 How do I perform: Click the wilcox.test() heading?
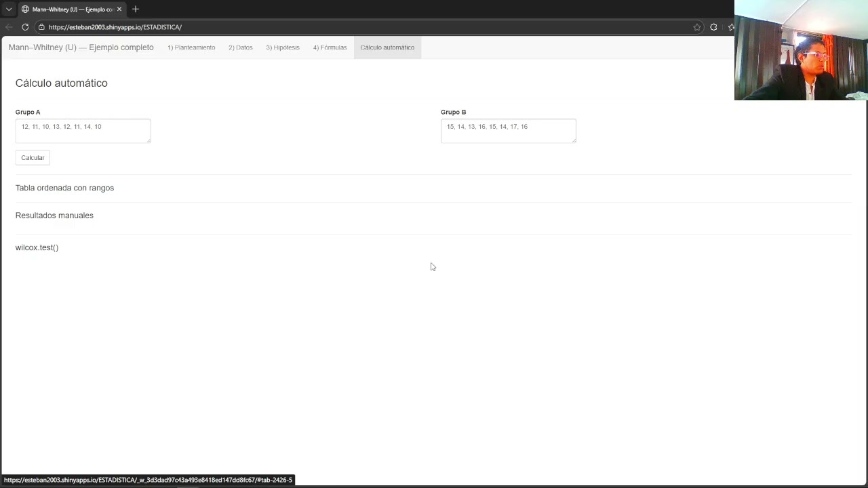37,247
